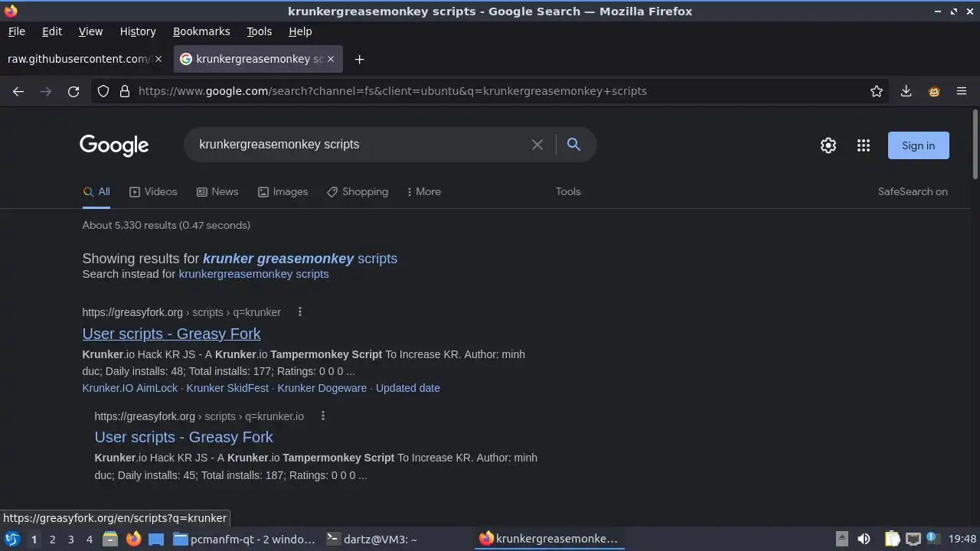Open options for first greasyfork result
Screen dimensions: 980x551
pos(300,311)
